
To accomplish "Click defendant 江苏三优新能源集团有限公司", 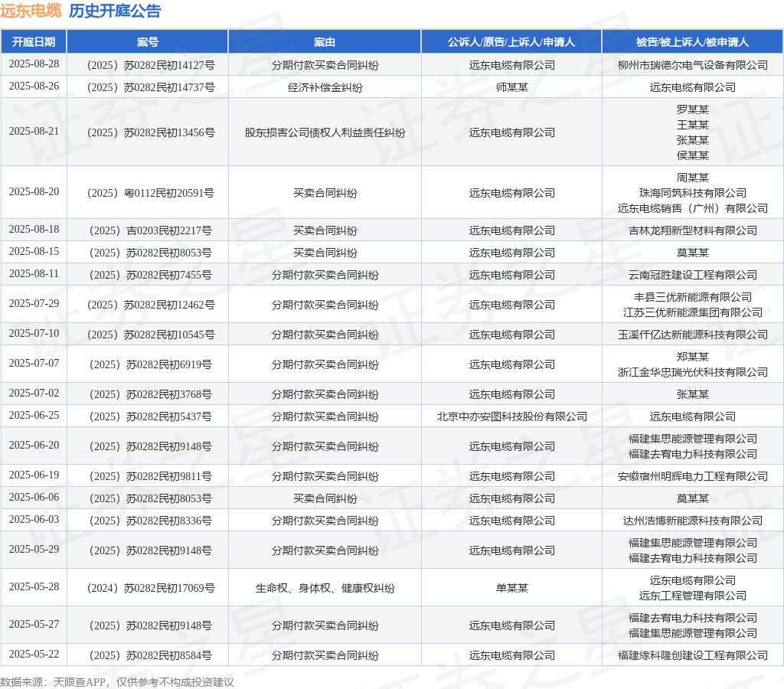I will (x=692, y=312).
